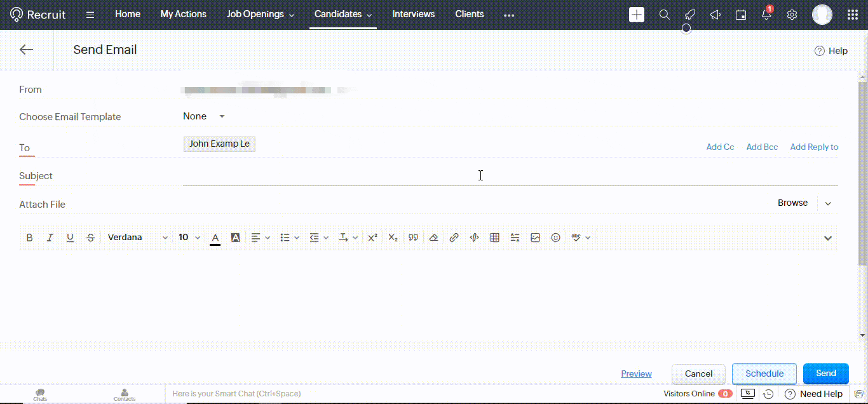
Task: Click the remove formatting eraser icon
Action: [433, 238]
